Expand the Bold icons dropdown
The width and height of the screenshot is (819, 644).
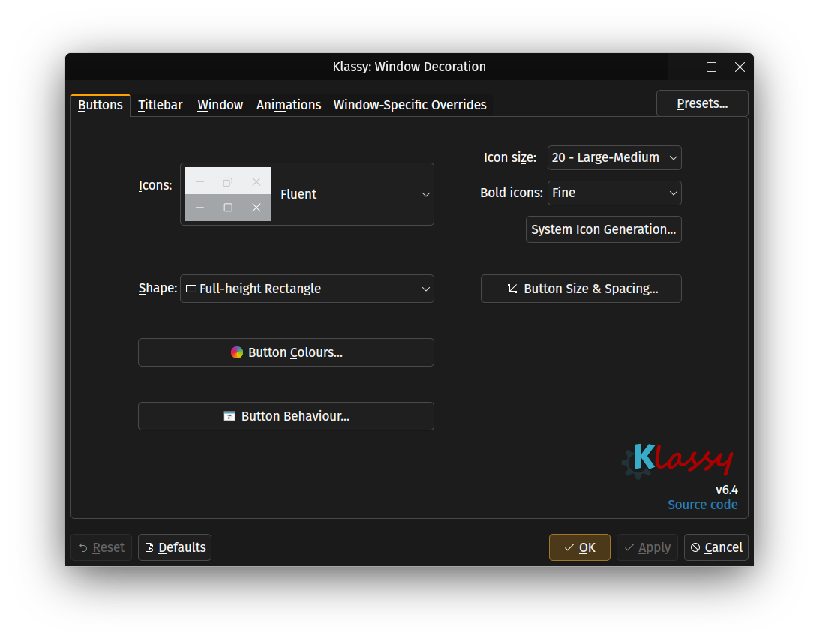click(614, 193)
